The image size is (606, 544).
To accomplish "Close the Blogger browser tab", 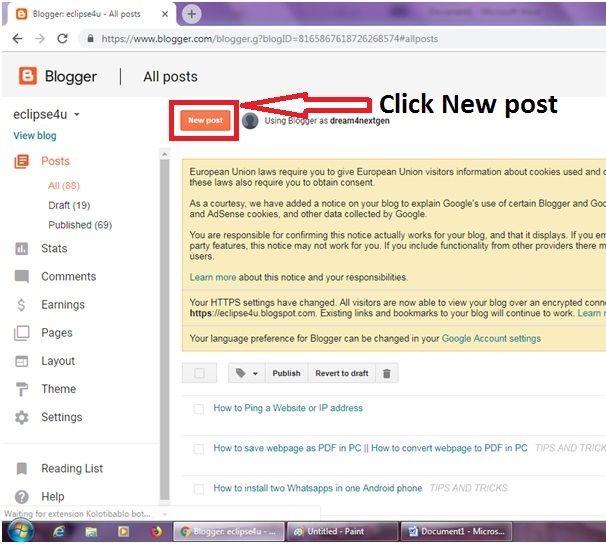I will (x=165, y=14).
